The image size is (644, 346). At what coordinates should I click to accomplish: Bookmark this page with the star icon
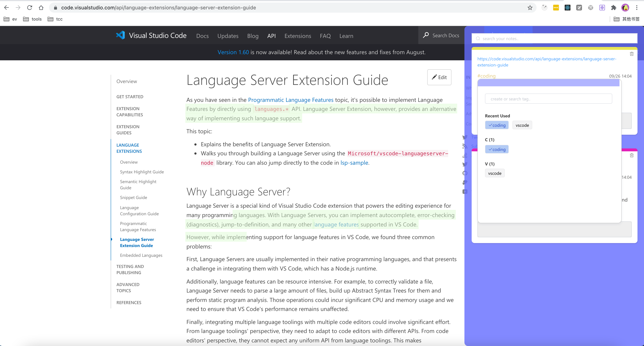[x=530, y=8]
